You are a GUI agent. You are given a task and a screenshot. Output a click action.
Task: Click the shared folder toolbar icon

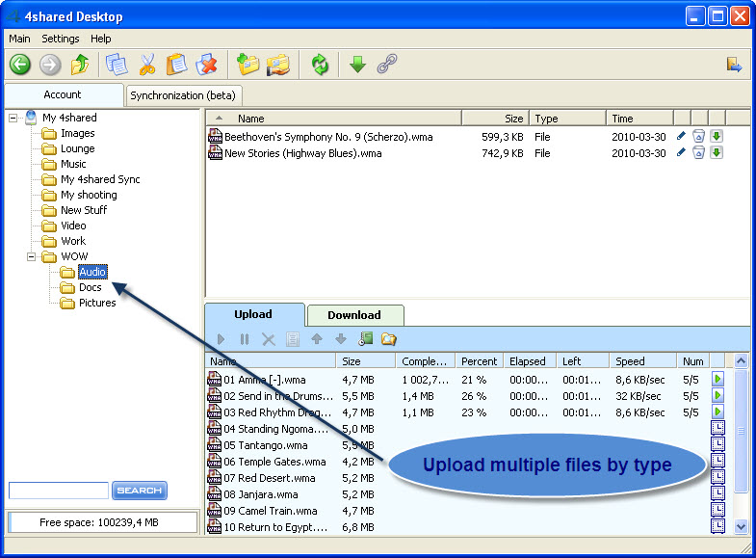278,65
